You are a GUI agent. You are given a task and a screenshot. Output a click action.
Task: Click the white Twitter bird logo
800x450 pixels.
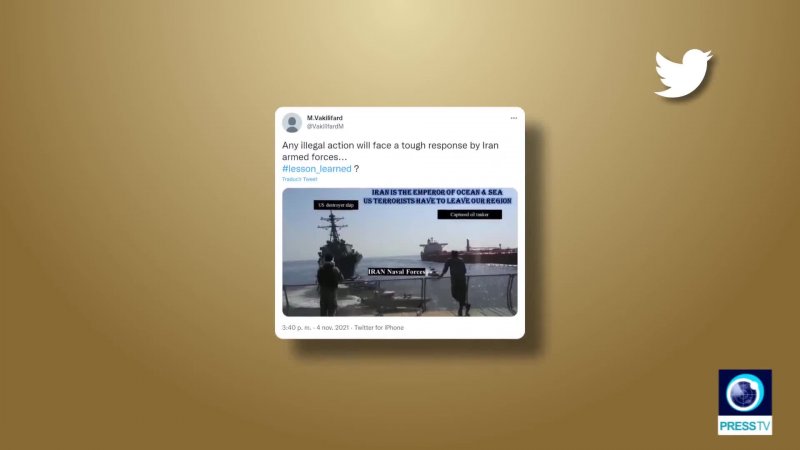pyautogui.click(x=683, y=73)
